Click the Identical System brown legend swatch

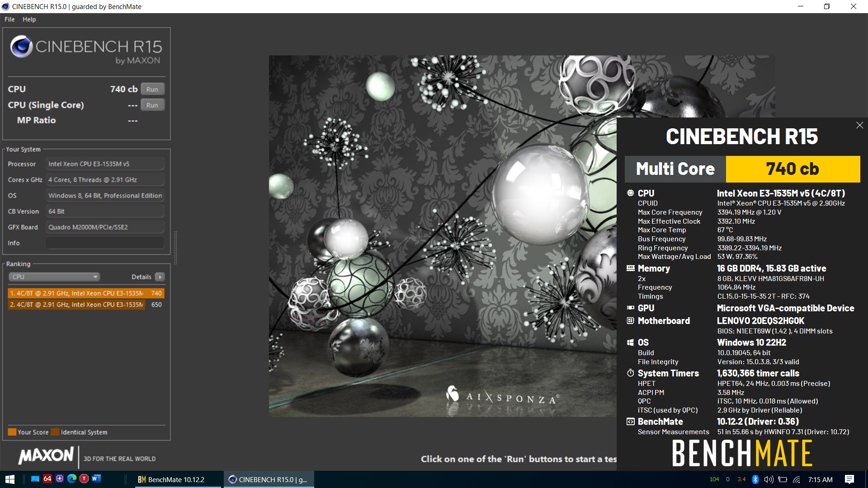coord(55,432)
